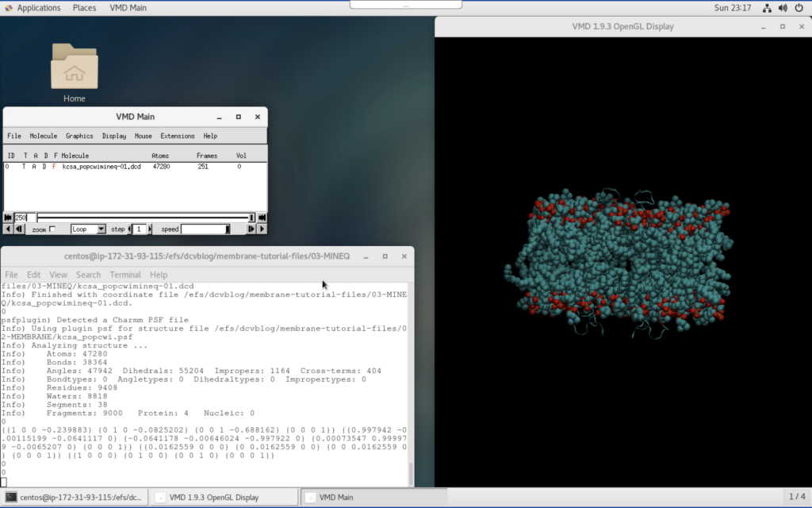Close the VMD Main window
Image resolution: width=812 pixels, height=508 pixels.
(x=258, y=117)
